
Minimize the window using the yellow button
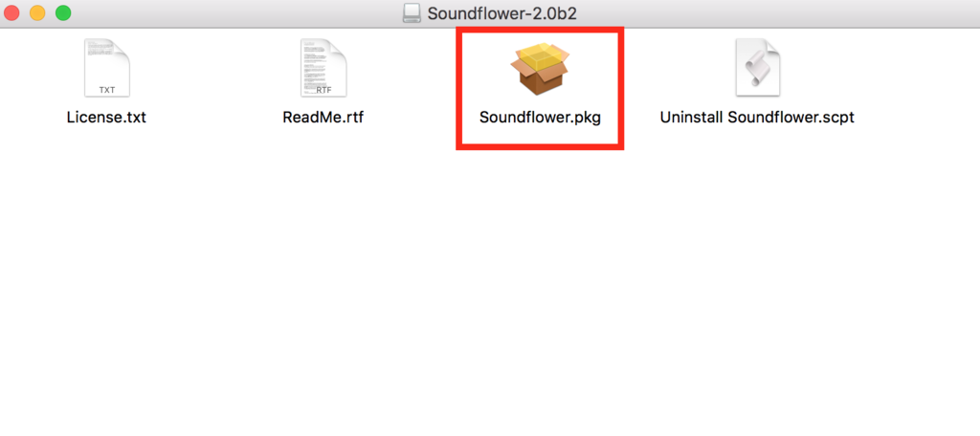click(37, 12)
